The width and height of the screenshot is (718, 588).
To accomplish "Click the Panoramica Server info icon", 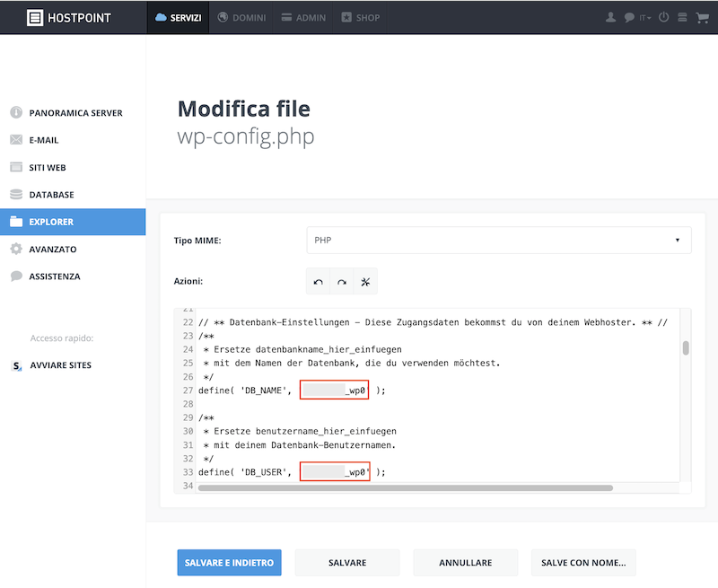I will click(16, 112).
